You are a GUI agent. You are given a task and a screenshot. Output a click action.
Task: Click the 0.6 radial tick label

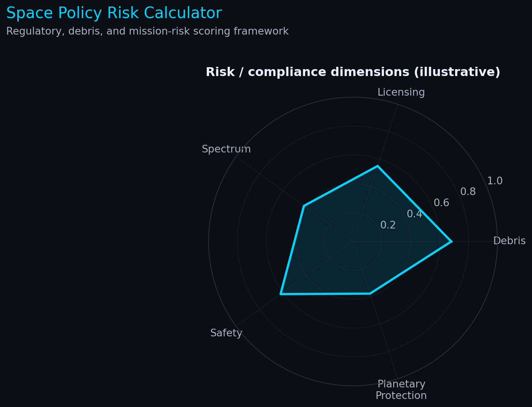pyautogui.click(x=441, y=203)
